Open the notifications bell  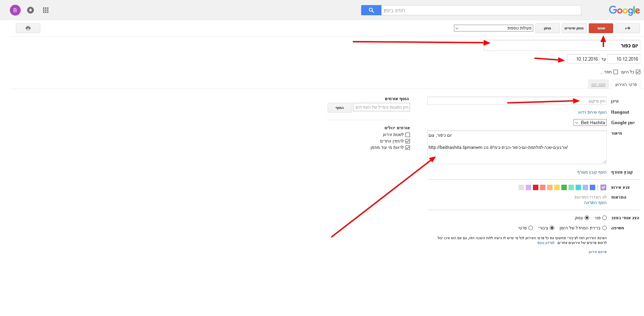[x=30, y=10]
